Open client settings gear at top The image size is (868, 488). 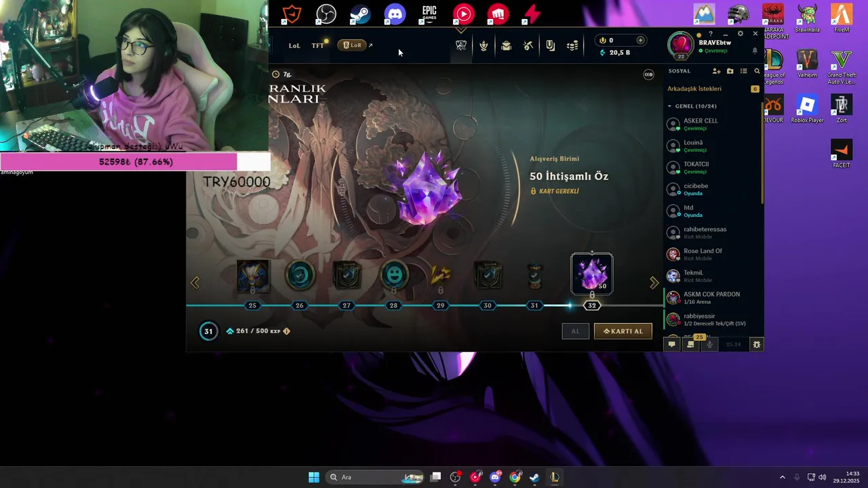741,34
